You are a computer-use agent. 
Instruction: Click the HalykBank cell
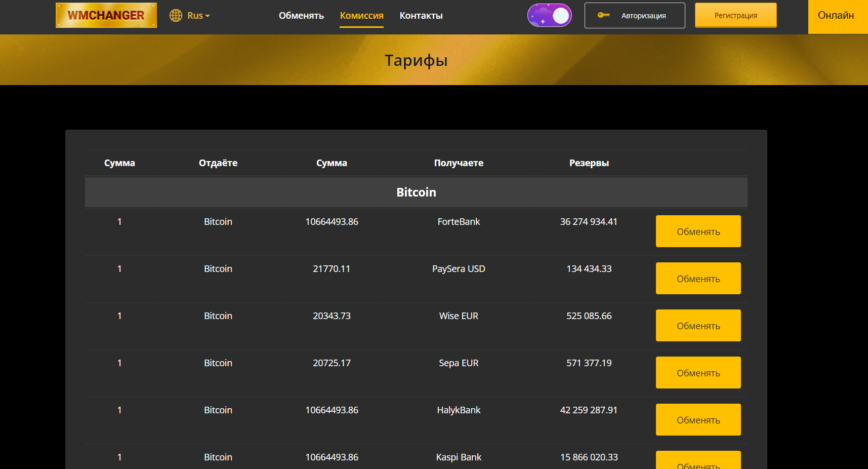tap(459, 410)
